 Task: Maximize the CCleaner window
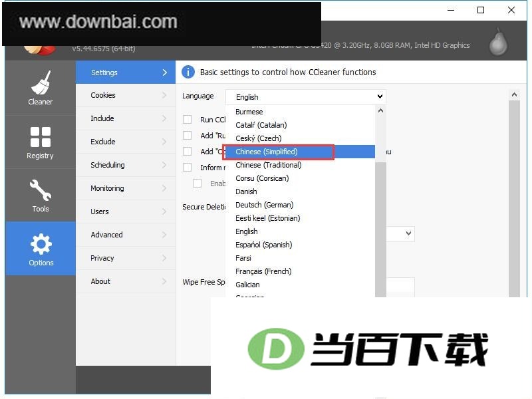(x=481, y=10)
